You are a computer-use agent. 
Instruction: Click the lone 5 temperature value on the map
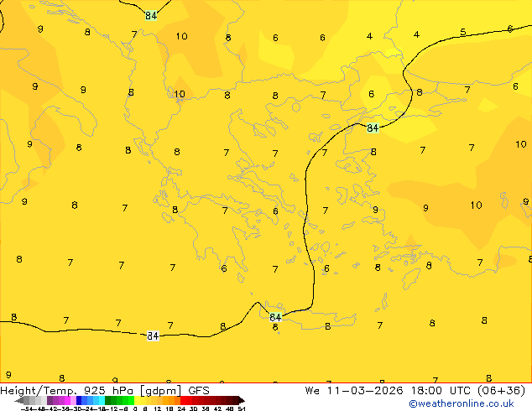coord(463,32)
